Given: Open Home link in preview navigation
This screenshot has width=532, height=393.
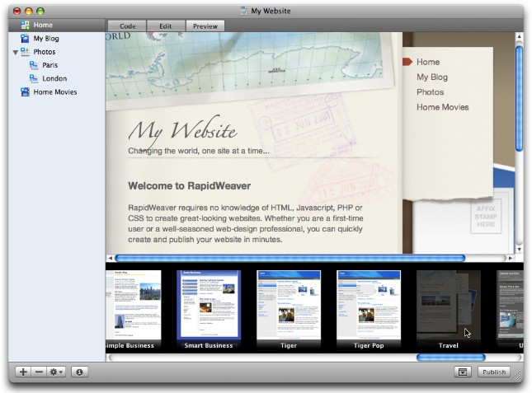Looking at the screenshot, I should click(x=428, y=62).
